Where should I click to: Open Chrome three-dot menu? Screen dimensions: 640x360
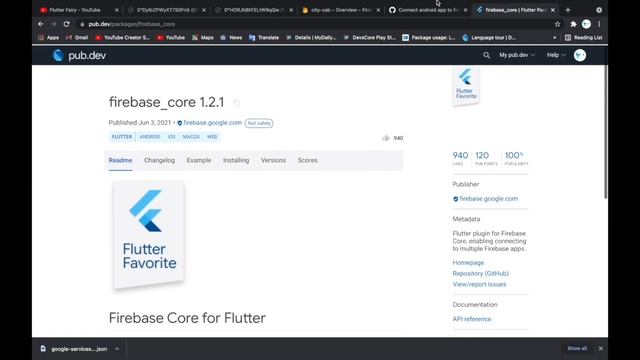(x=599, y=24)
